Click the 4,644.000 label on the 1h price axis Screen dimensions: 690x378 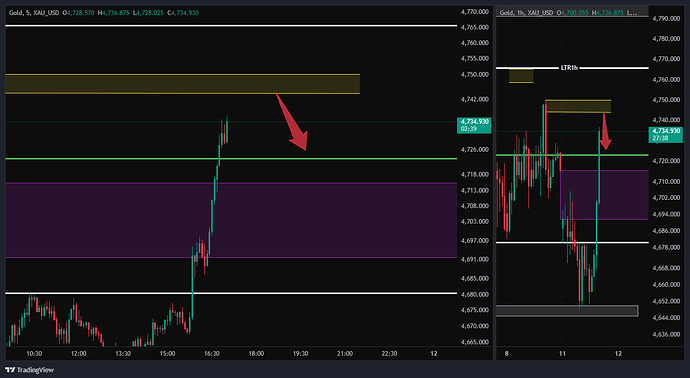[667, 318]
